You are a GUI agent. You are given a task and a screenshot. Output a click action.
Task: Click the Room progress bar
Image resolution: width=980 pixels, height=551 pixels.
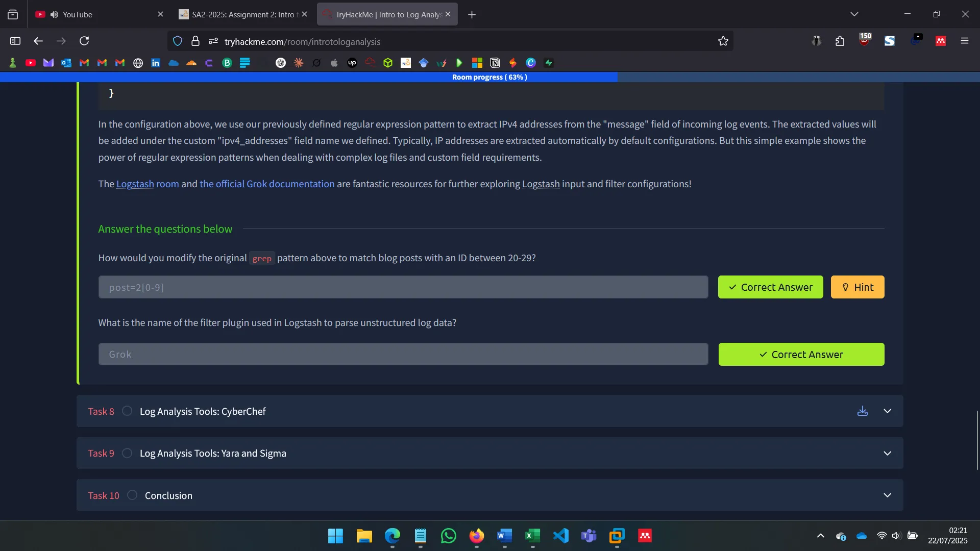tap(489, 77)
